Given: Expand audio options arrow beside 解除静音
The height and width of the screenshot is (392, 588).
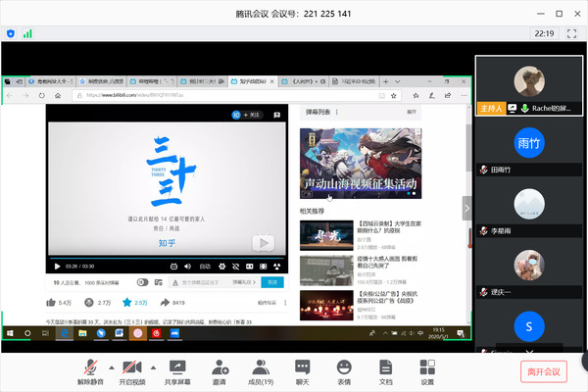Looking at the screenshot, I should click(112, 367).
